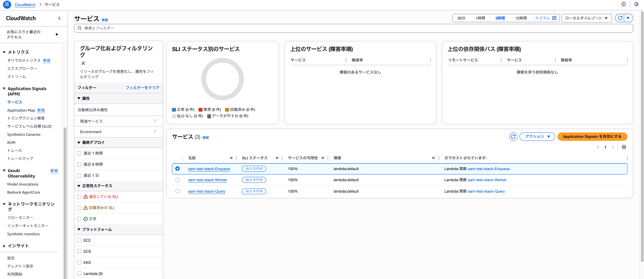644x279 pixels.
Task: Select 30分 time range
Action: point(461,18)
